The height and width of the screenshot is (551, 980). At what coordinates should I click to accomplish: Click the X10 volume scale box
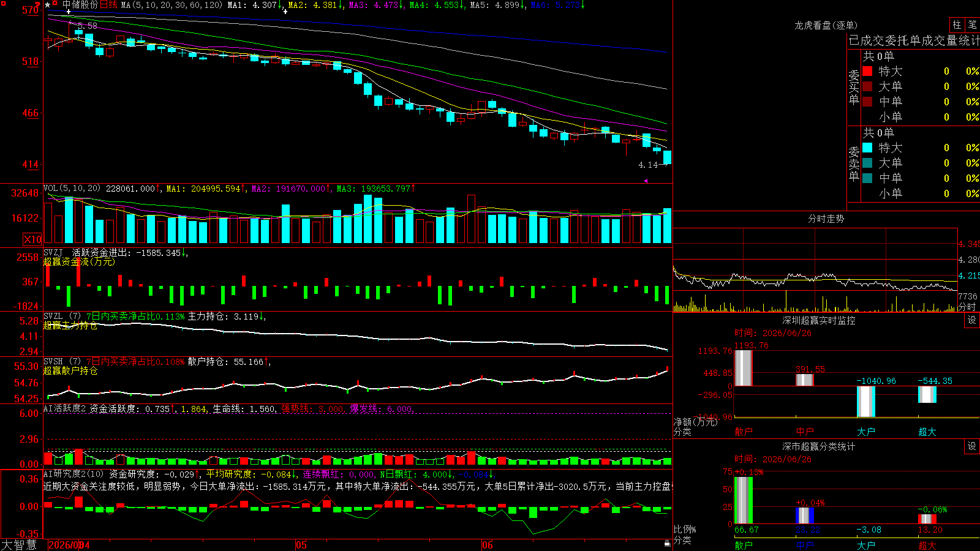click(x=32, y=239)
